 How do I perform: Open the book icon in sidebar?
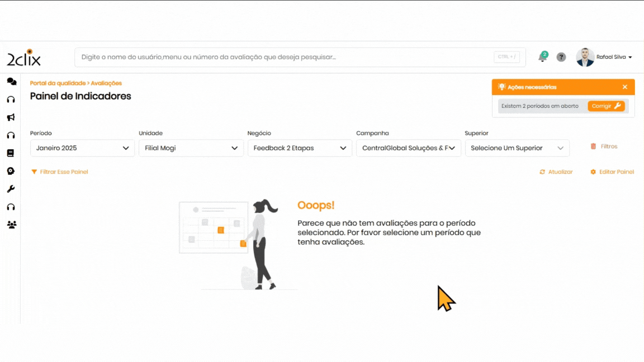pyautogui.click(x=11, y=153)
